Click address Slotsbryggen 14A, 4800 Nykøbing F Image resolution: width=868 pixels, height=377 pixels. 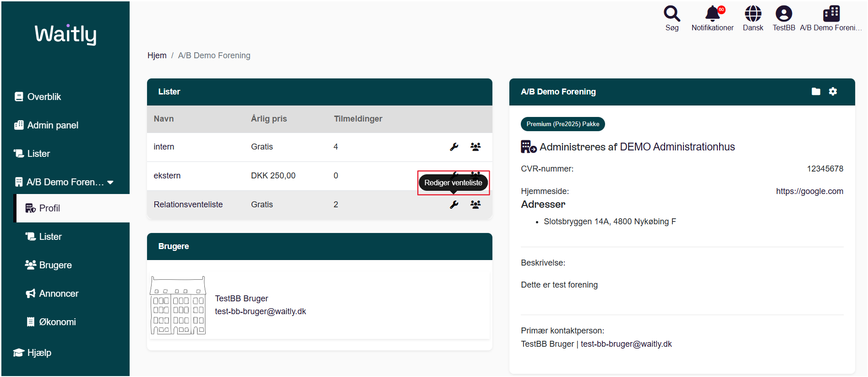[x=610, y=222]
